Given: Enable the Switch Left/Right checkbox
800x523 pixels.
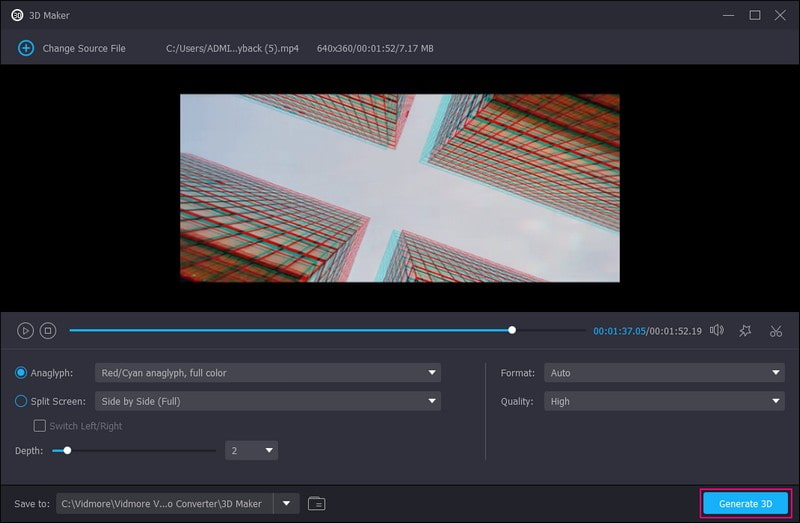Looking at the screenshot, I should click(40, 426).
